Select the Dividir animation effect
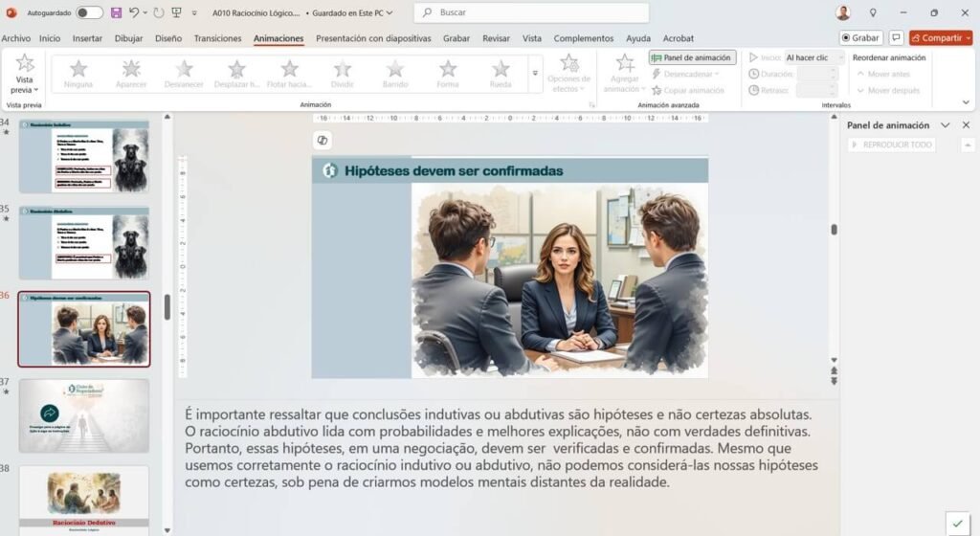 [342, 74]
